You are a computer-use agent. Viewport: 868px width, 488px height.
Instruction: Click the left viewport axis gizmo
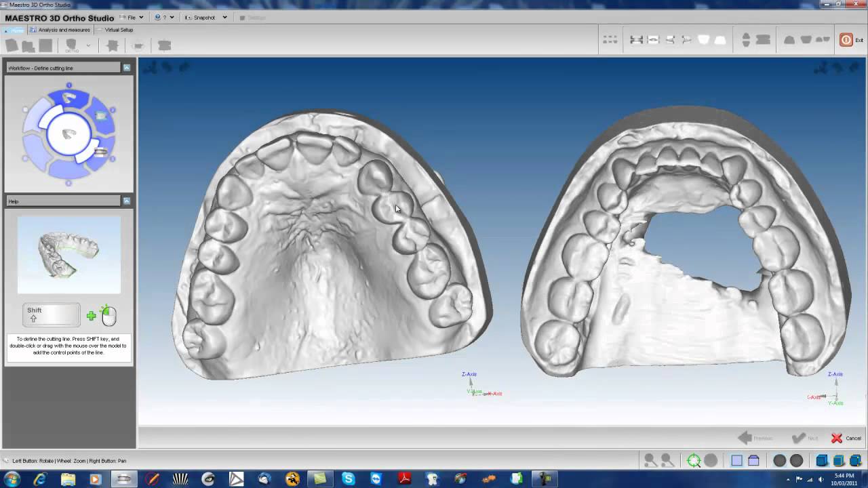point(481,385)
